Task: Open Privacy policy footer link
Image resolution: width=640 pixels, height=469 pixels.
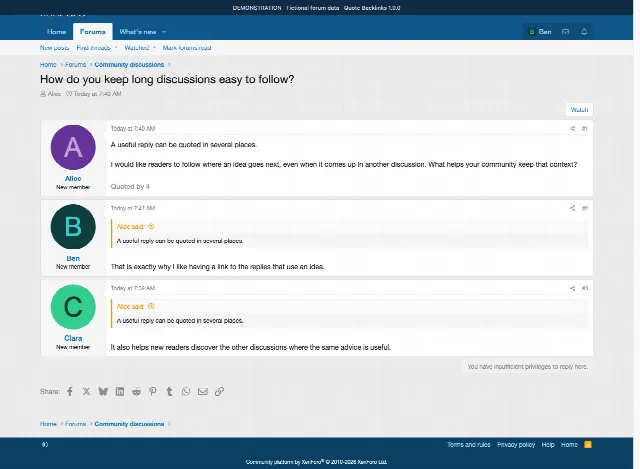Action: [x=516, y=445]
